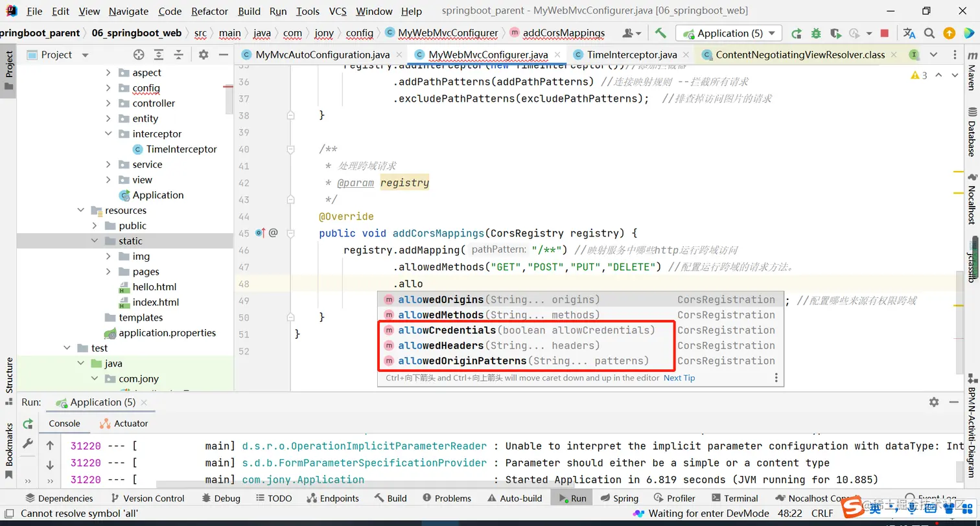Open Search Everywhere magnifier icon

tap(929, 33)
